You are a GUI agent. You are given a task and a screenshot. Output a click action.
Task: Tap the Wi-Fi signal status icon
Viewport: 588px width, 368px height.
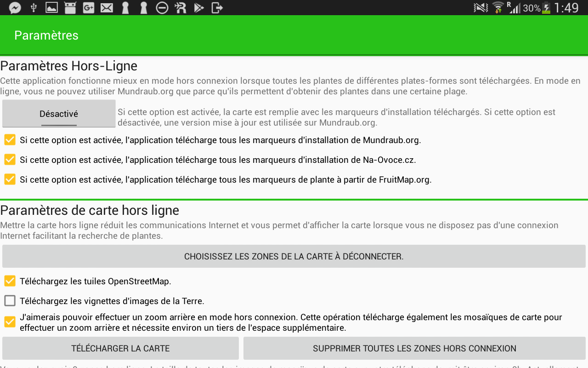tap(498, 8)
